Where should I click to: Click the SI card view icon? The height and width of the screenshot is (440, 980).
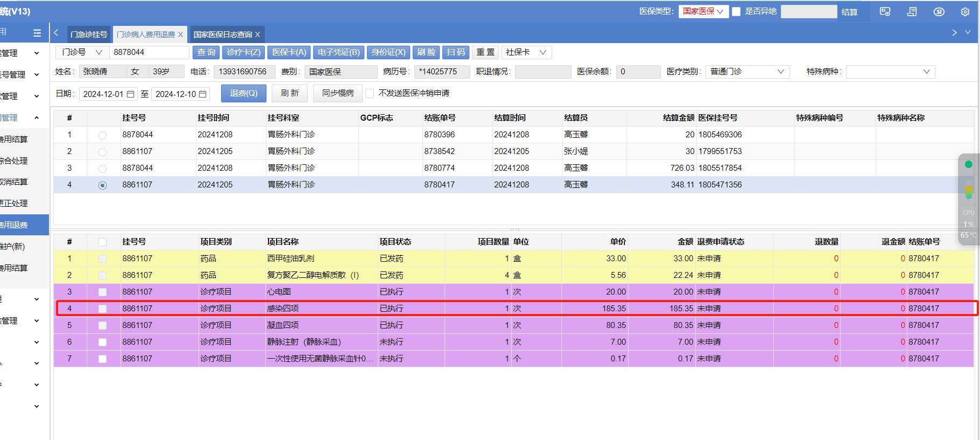885,12
